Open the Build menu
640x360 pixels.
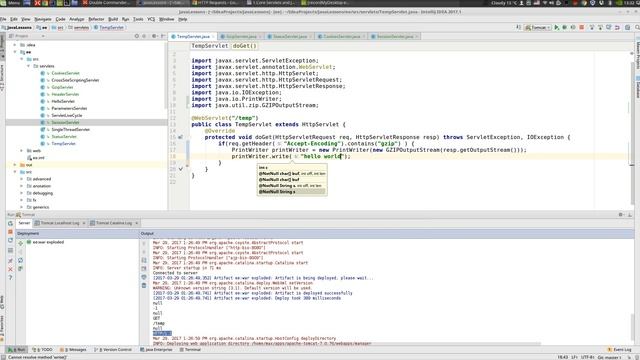pos(113,19)
